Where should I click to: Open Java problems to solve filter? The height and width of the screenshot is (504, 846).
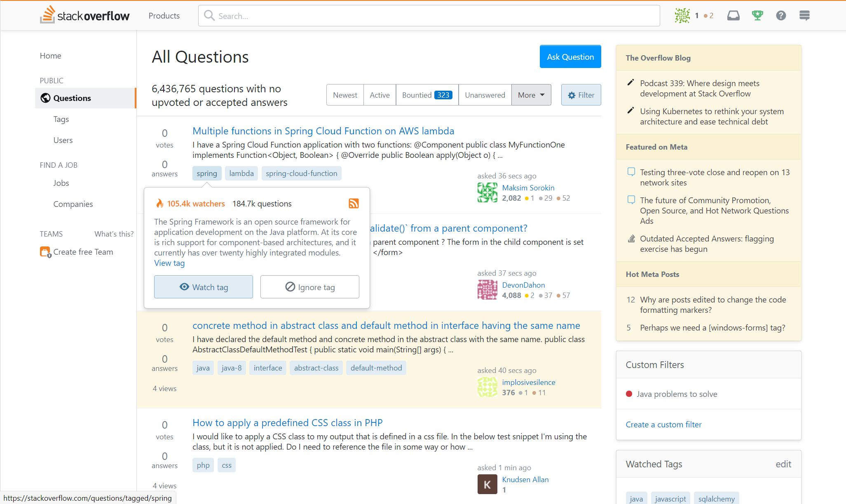tap(677, 394)
